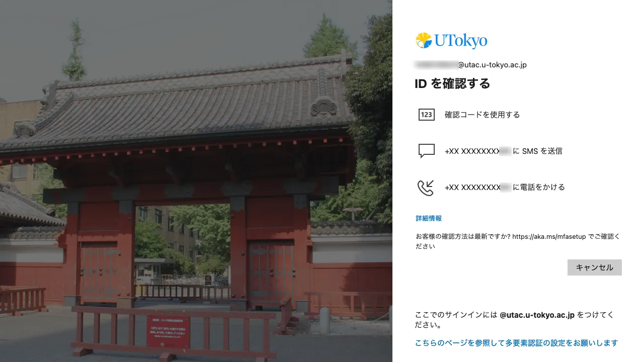
Task: Click the incoming phone call icon
Action: coord(426,188)
